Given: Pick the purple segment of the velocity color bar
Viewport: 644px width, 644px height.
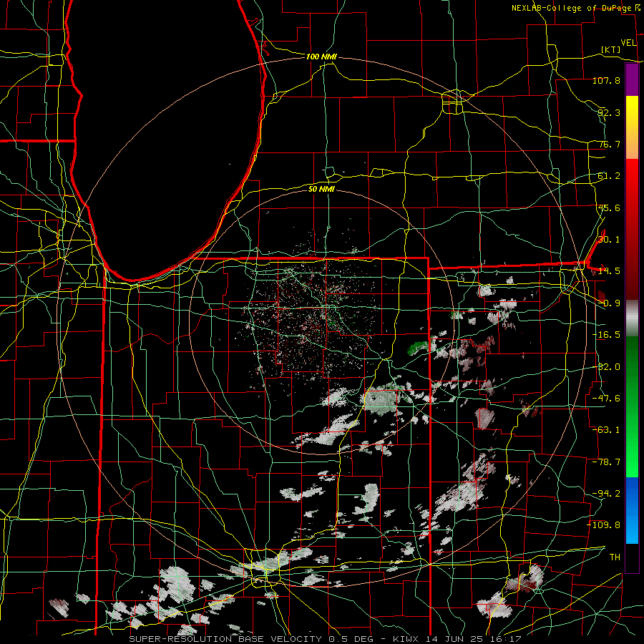Looking at the screenshot, I should 632,79.
